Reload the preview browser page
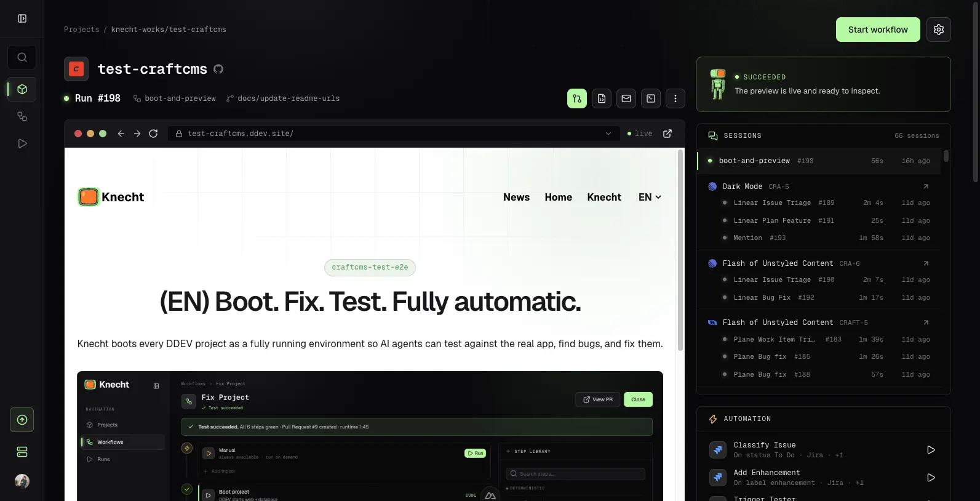This screenshot has width=980, height=501. click(153, 134)
